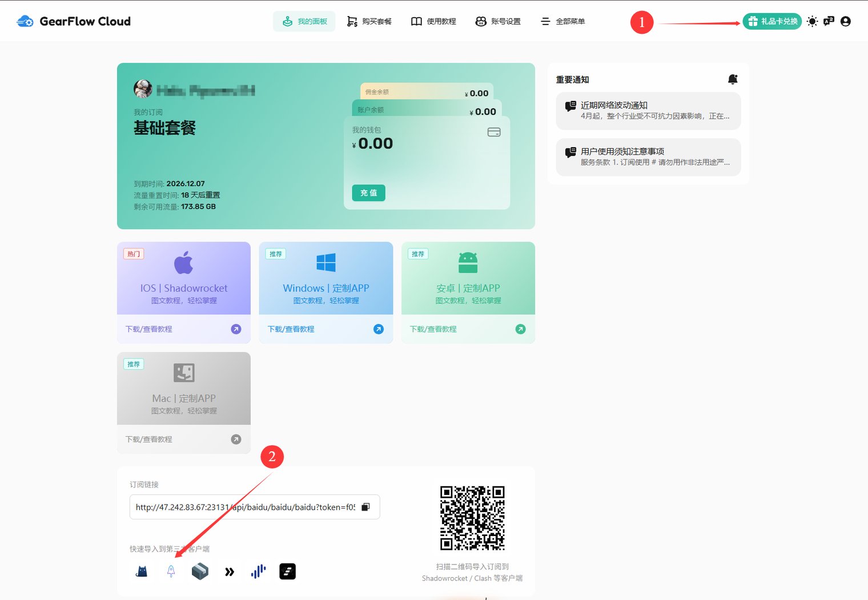
Task: Open the notifications bell in 重要通知 panel
Action: [x=733, y=79]
